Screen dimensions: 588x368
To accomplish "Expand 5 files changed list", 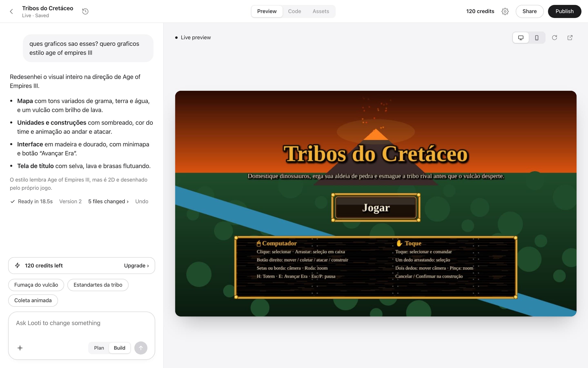I will click(108, 202).
